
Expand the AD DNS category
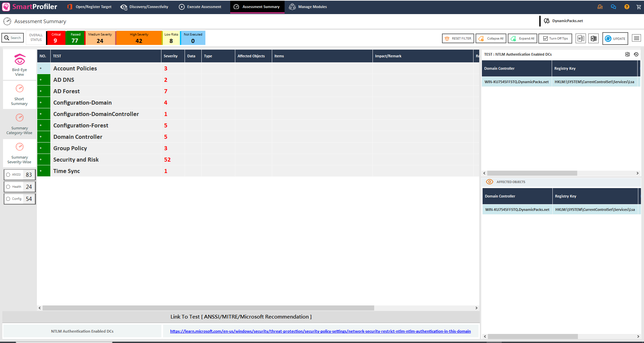click(x=44, y=80)
